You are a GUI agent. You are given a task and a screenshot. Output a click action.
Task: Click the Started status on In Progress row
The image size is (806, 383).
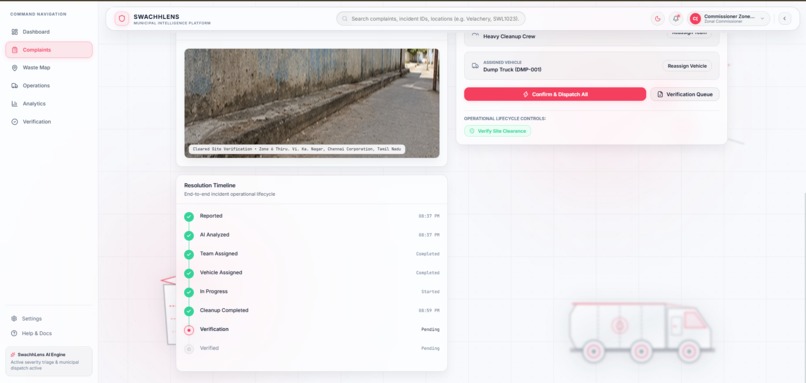(x=430, y=292)
